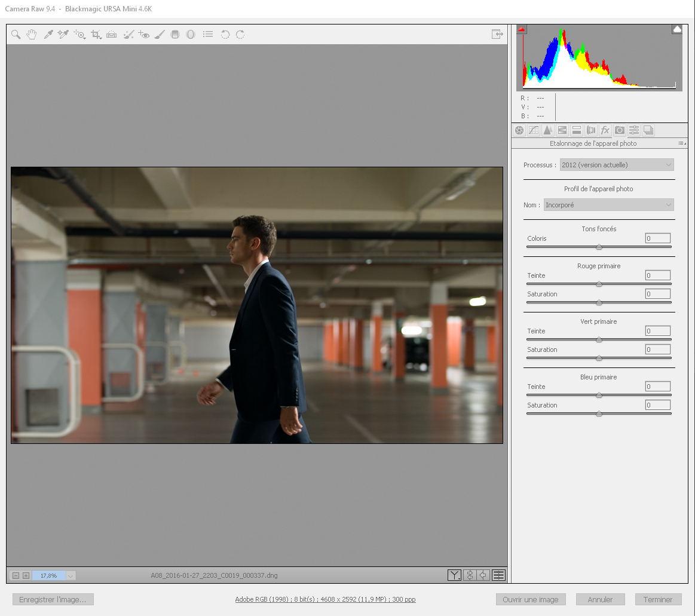Rotate image 90° counterclockwise
Screen dimensions: 695x616
225,35
